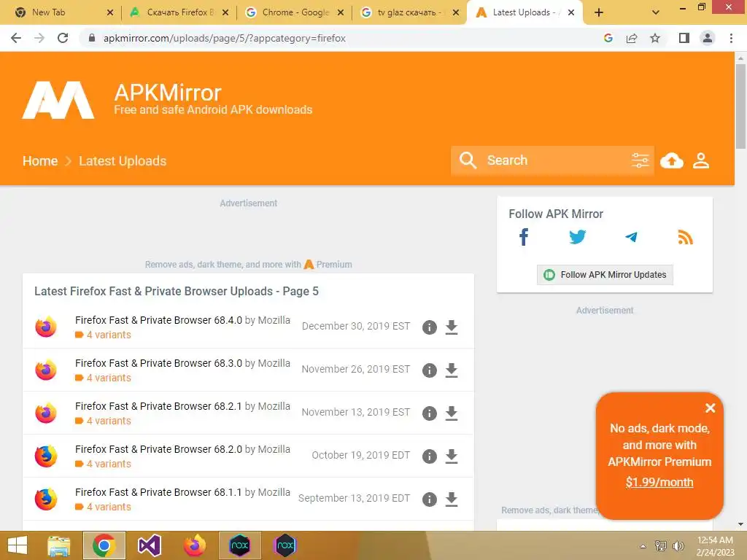Image resolution: width=747 pixels, height=560 pixels.
Task: Show info for Firefox 68.2.1
Action: [429, 413]
